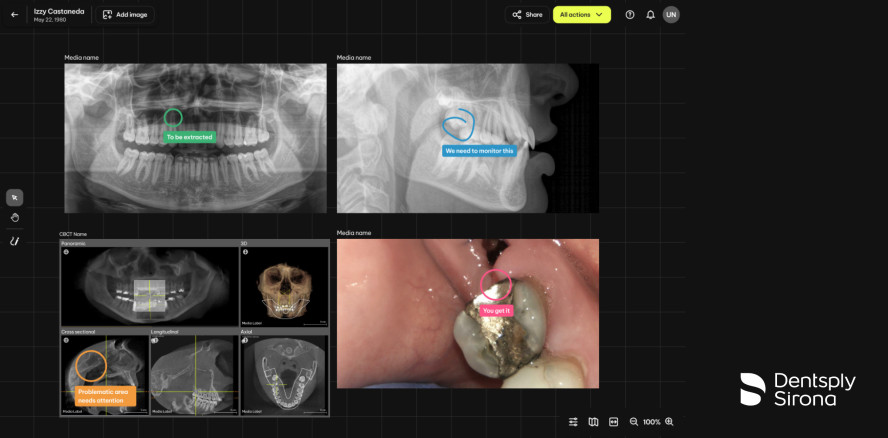Click the 100% zoom level indicator
Viewport: 888px width, 438px height.
click(x=651, y=422)
